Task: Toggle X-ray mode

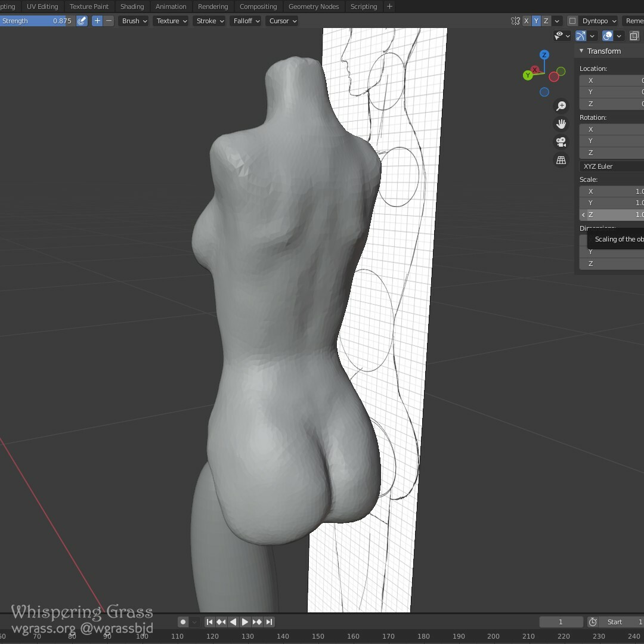Action: 634,36
